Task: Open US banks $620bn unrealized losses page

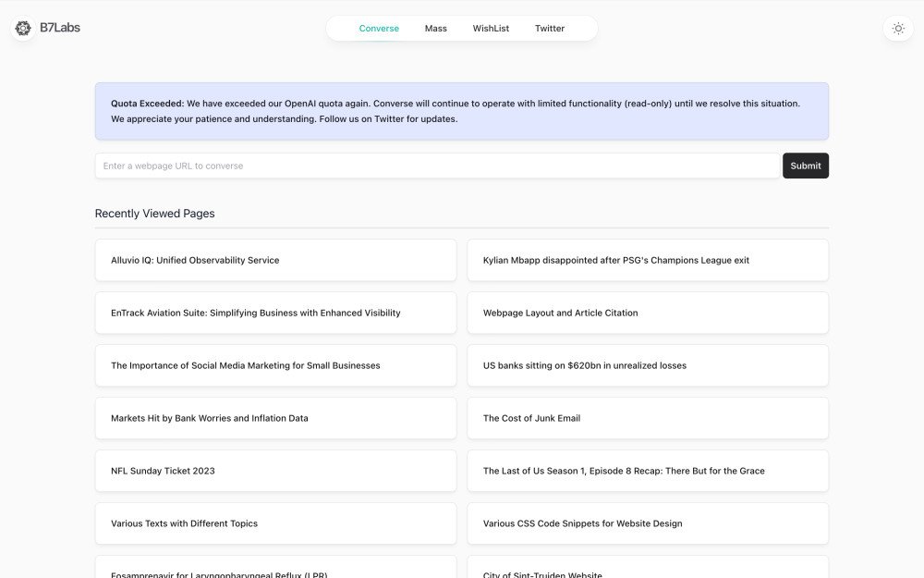Action: (647, 366)
